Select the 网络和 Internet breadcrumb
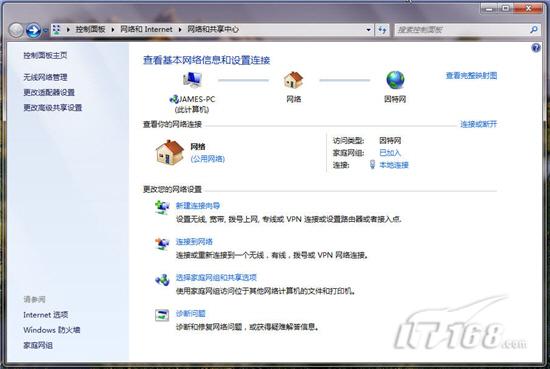The width and height of the screenshot is (550, 369). point(146,29)
